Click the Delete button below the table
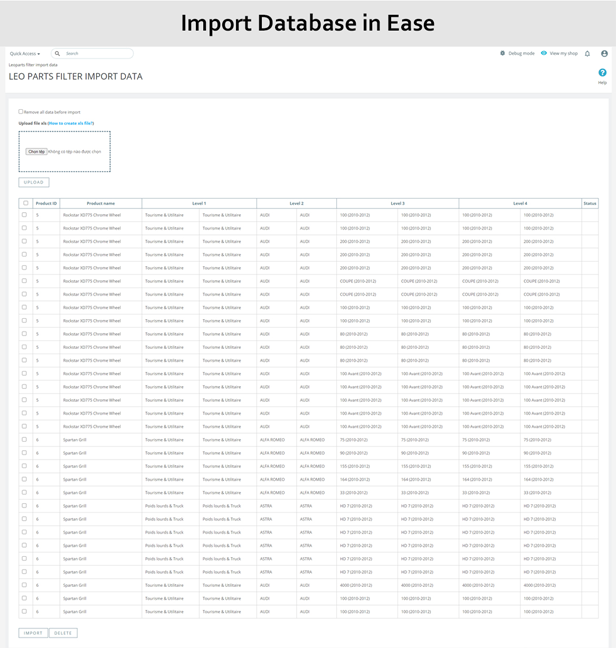This screenshot has height=648, width=616. tap(63, 633)
